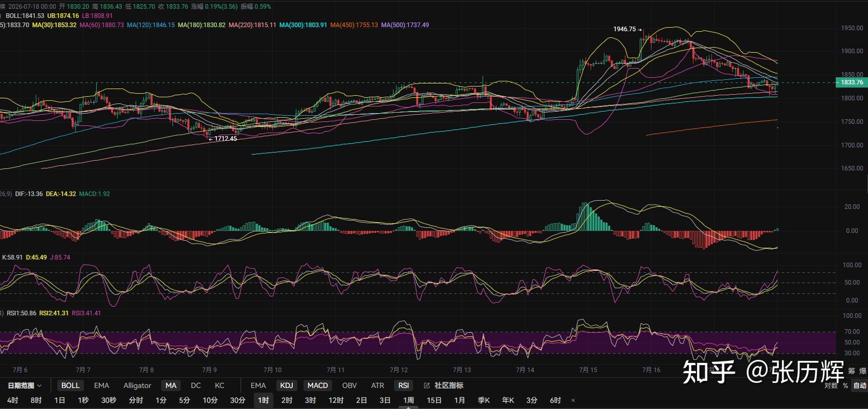Expand the 日期范围 date range dropdown
Viewport: 868px width, 409px height.
pos(25,385)
